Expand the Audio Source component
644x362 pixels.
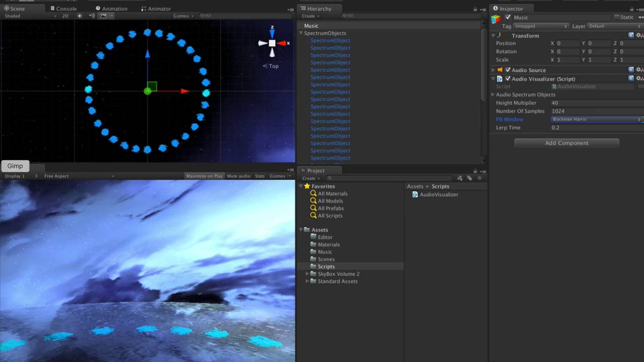(x=493, y=70)
